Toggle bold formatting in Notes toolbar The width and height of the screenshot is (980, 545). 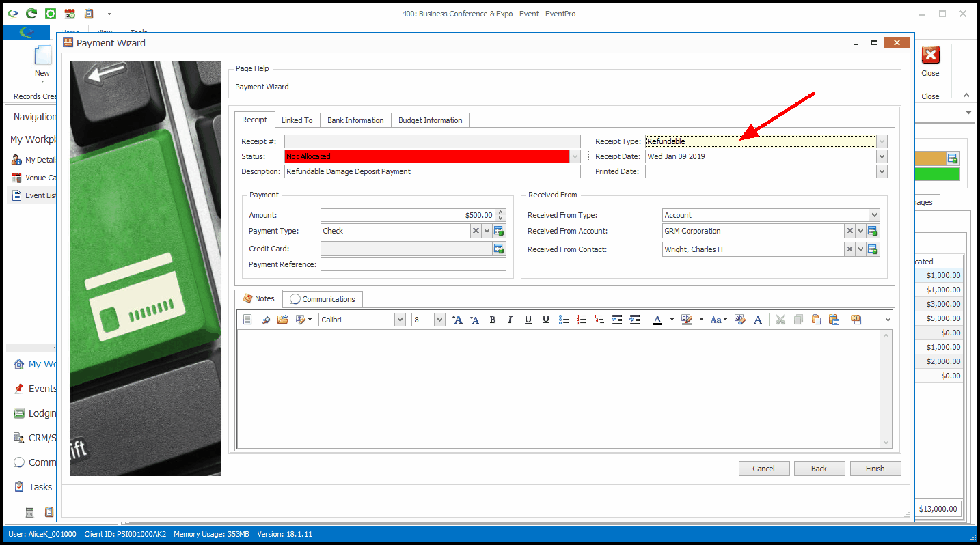pyautogui.click(x=492, y=320)
